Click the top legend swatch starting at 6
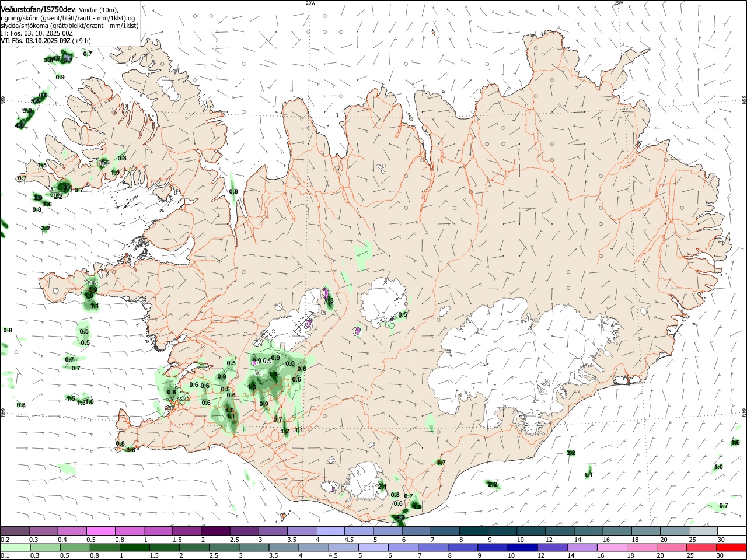Image resolution: width=747 pixels, height=560 pixels. pyautogui.click(x=416, y=531)
